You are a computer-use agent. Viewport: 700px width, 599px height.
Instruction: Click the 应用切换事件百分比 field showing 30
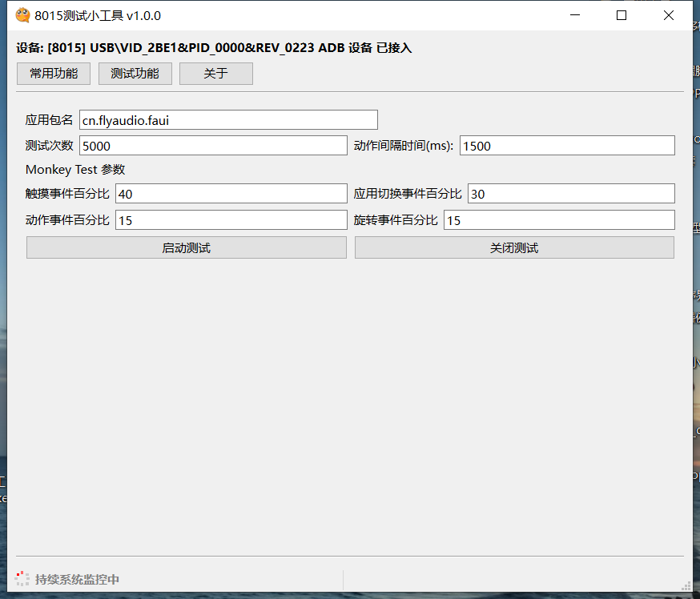click(x=571, y=193)
